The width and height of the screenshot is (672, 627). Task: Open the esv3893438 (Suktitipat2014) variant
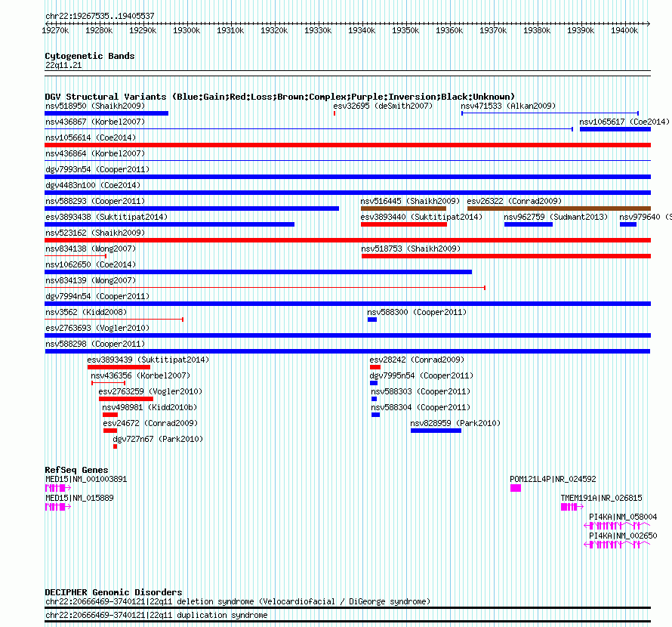click(106, 217)
